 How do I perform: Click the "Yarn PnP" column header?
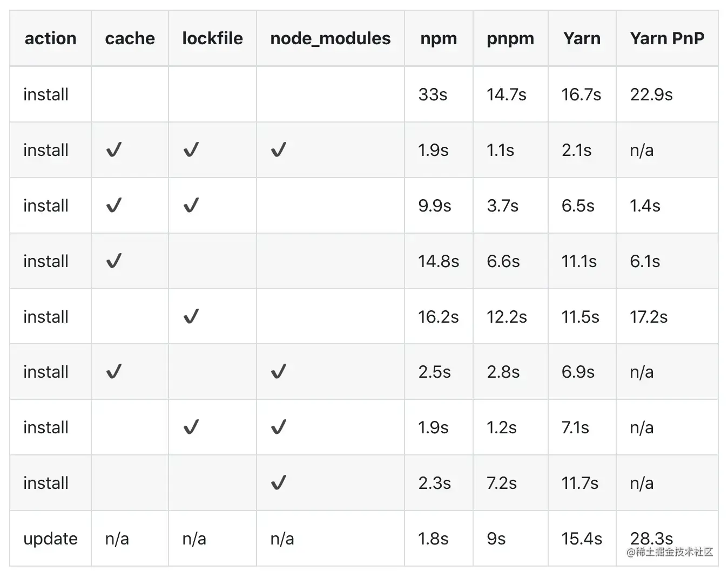point(667,38)
